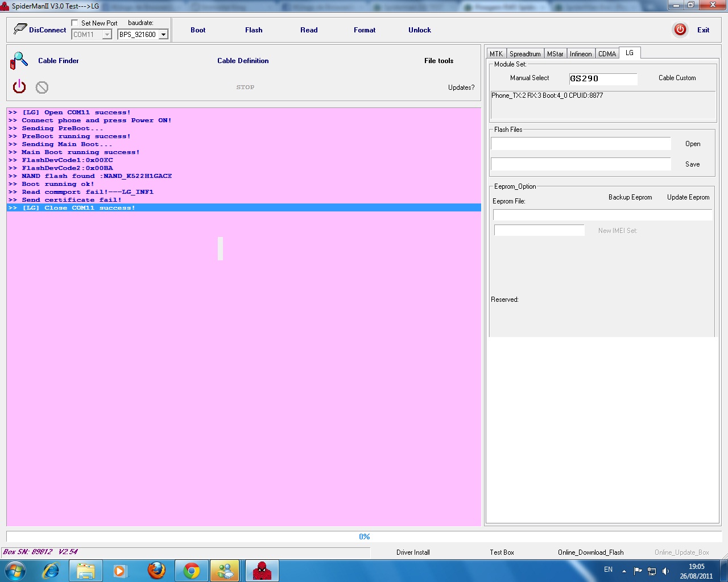Switch to the Infineon tab
The width and height of the screenshot is (728, 582).
tap(581, 54)
